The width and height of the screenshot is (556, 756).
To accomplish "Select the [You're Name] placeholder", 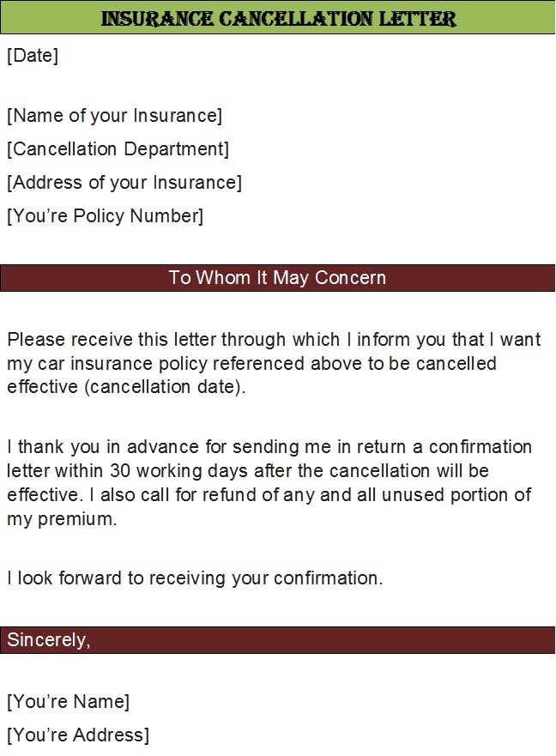I will tap(69, 702).
